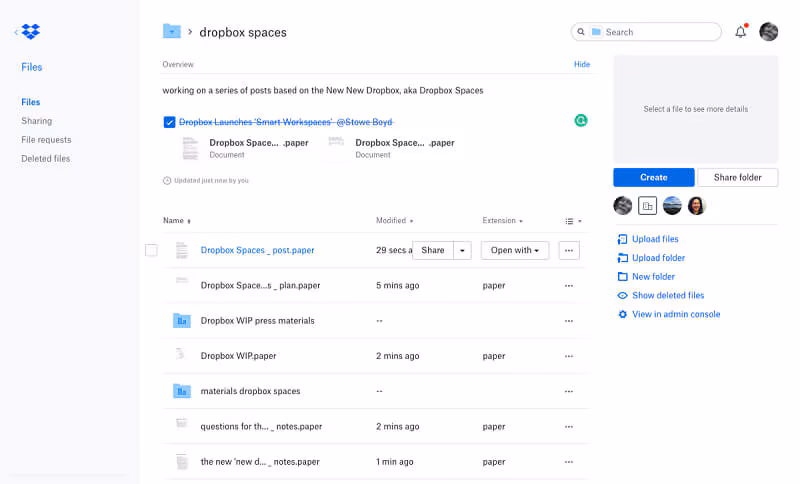Viewport: 800px width, 484px height.
Task: Select checkbox for Dropbox Spaces _ post.paper
Action: pyautogui.click(x=152, y=250)
